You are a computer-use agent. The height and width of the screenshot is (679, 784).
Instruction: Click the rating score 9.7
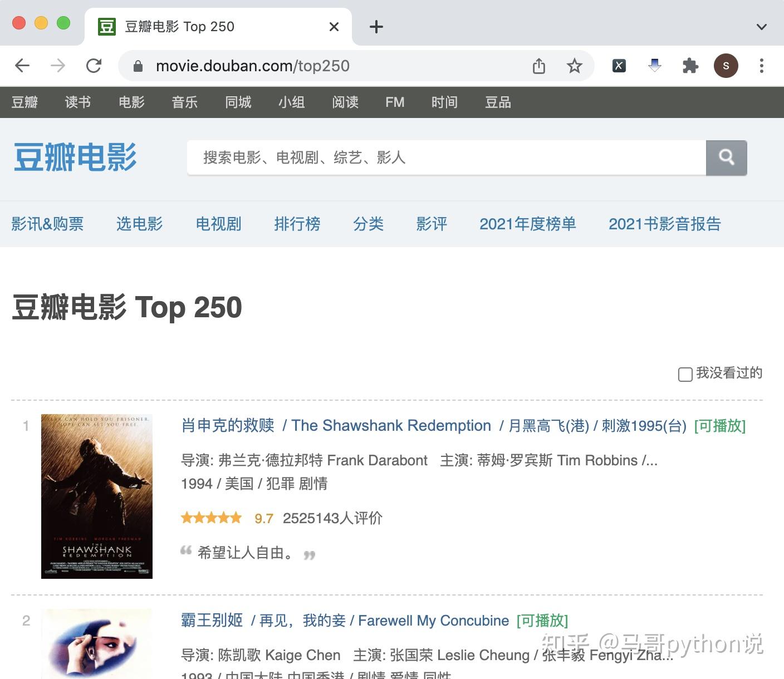[263, 518]
